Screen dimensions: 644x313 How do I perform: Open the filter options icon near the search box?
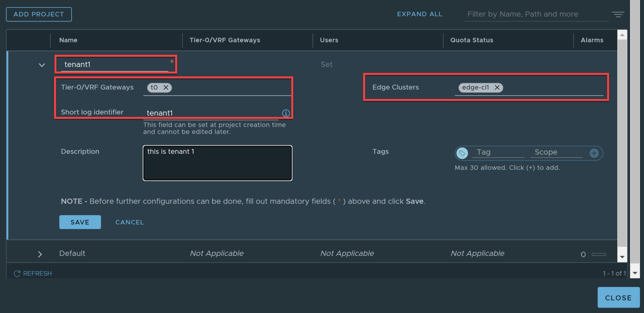pos(619,14)
